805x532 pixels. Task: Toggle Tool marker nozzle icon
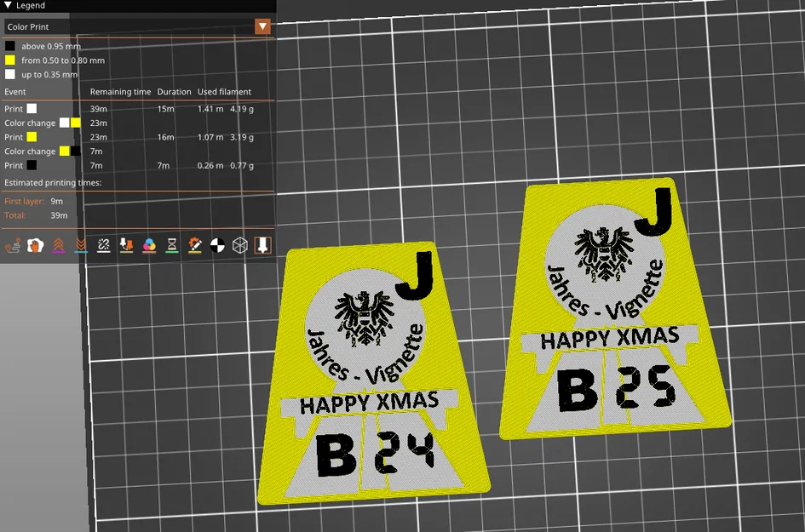(x=262, y=246)
